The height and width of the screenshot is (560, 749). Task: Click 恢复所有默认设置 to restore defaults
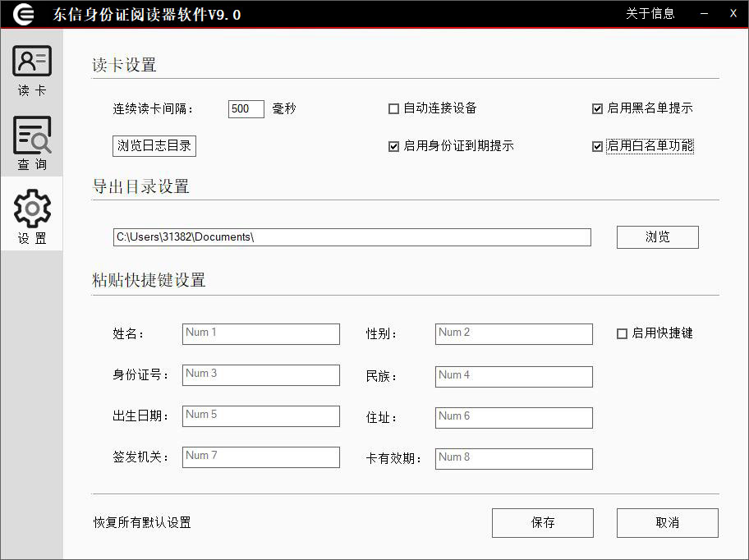140,522
